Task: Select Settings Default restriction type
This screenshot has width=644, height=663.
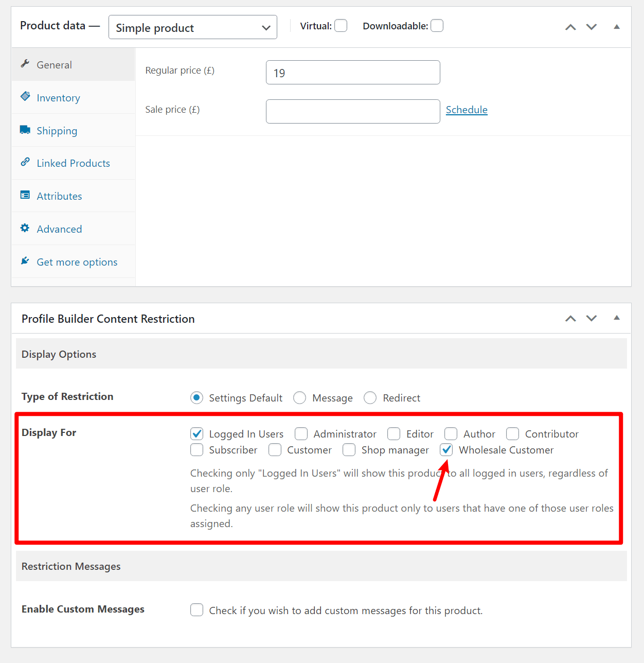Action: tap(196, 398)
